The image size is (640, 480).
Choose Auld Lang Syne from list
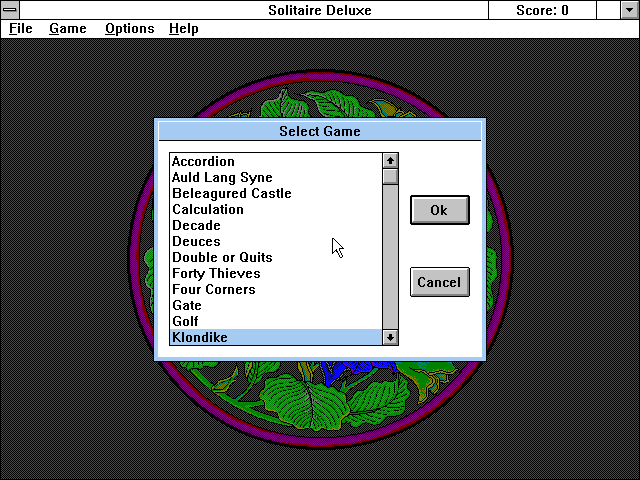(276, 177)
